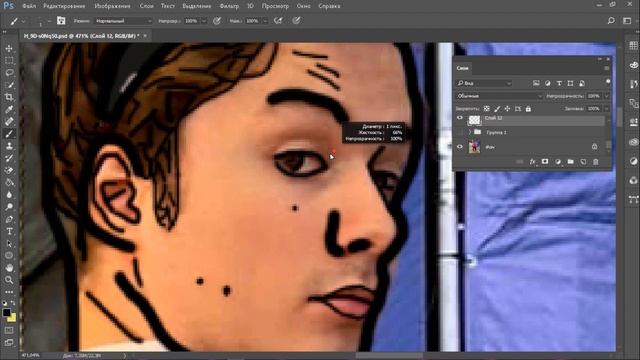Create a new group folder
640x360 pixels.
(571, 162)
